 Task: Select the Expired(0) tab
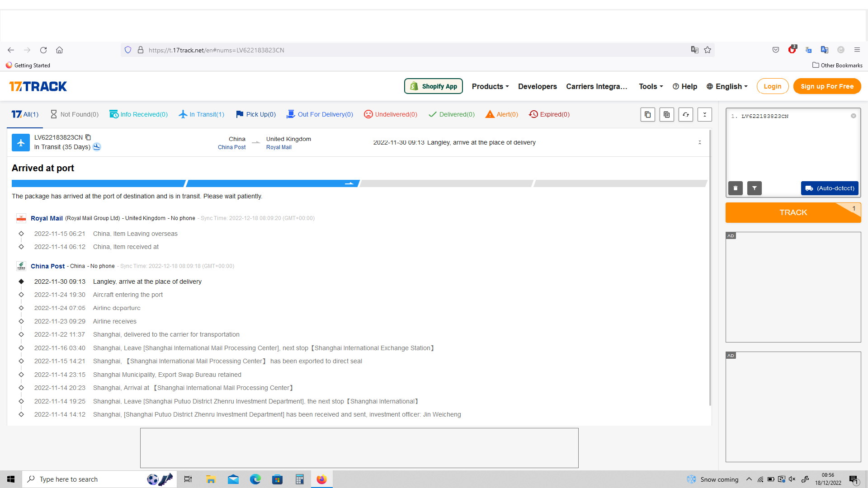click(549, 114)
